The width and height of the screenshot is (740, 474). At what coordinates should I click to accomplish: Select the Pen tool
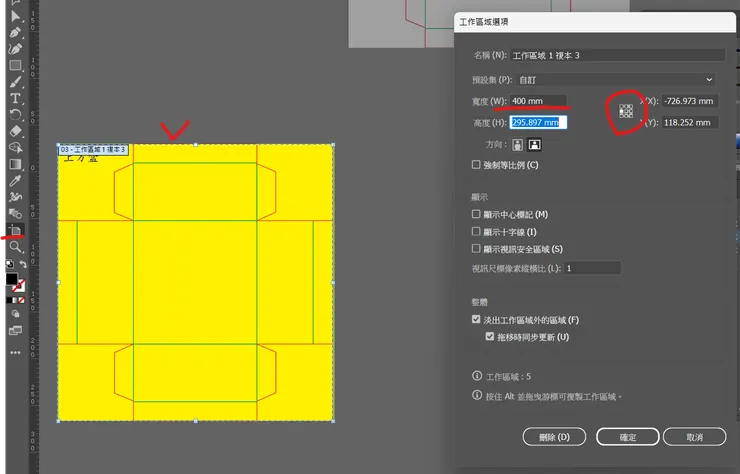point(15,33)
